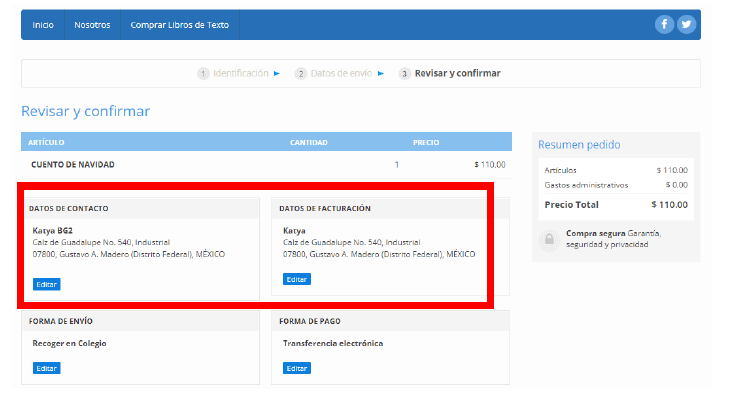Click Gastos administrativos in the summary

click(x=586, y=185)
